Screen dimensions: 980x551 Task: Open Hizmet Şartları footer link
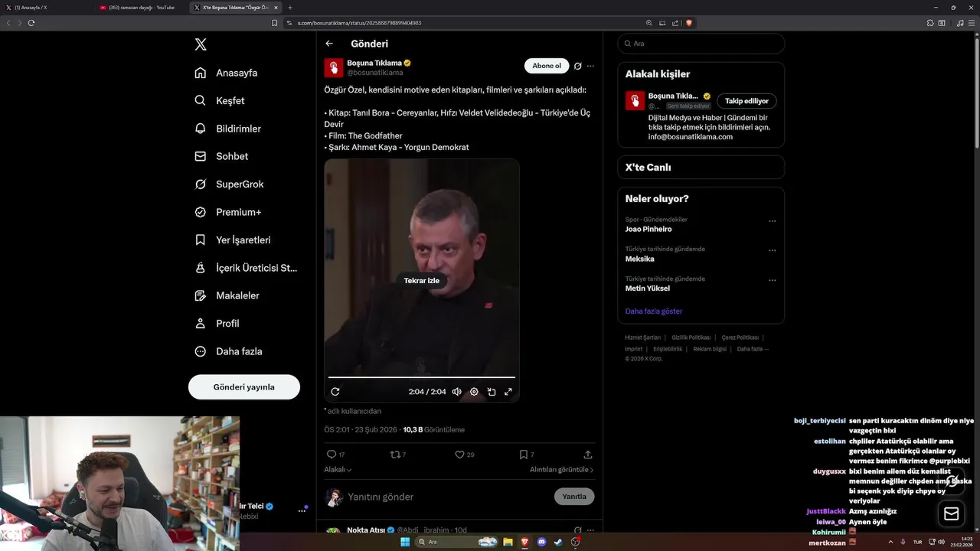point(642,337)
